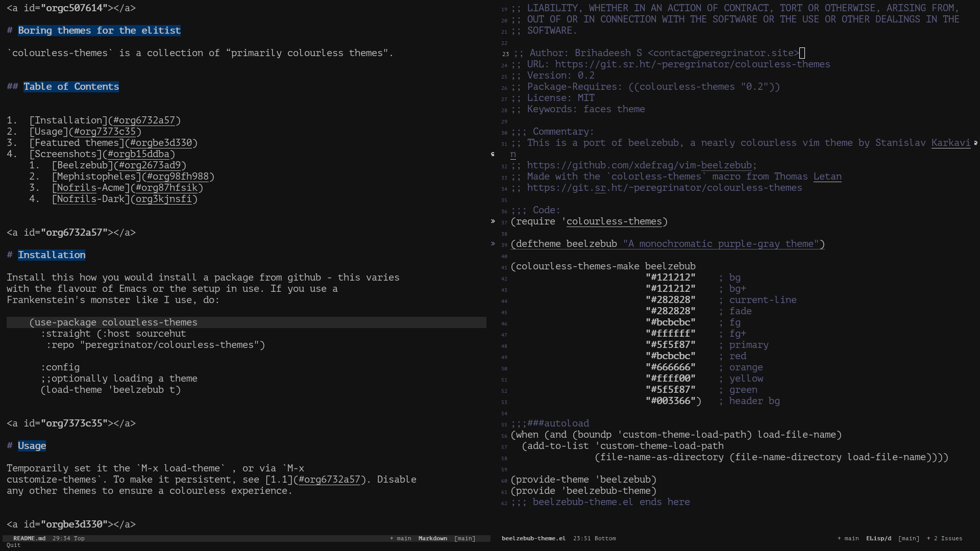Screen dimensions: 980x551
Task: Click the "#003366" value commented header bg
Action: [x=670, y=401]
